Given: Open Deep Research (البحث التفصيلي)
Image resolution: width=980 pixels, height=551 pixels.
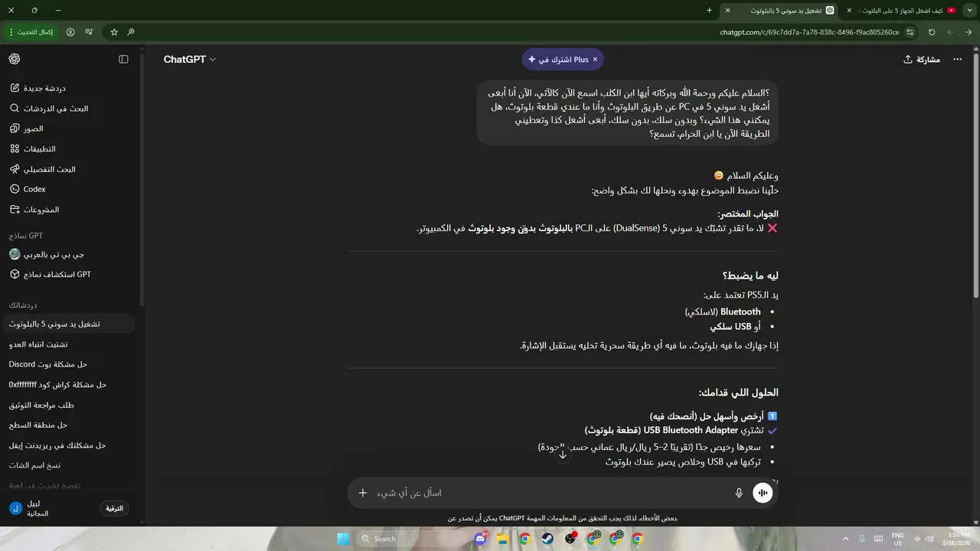Looking at the screenshot, I should tap(43, 169).
